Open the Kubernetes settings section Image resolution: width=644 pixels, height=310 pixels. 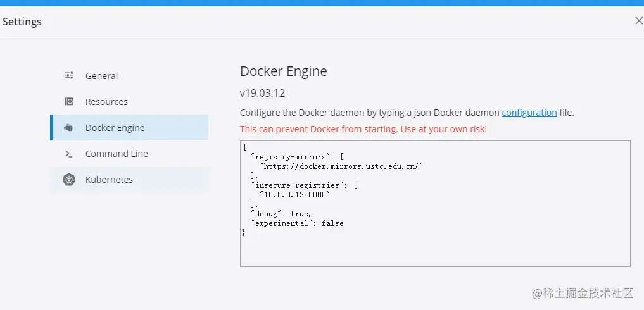(109, 180)
